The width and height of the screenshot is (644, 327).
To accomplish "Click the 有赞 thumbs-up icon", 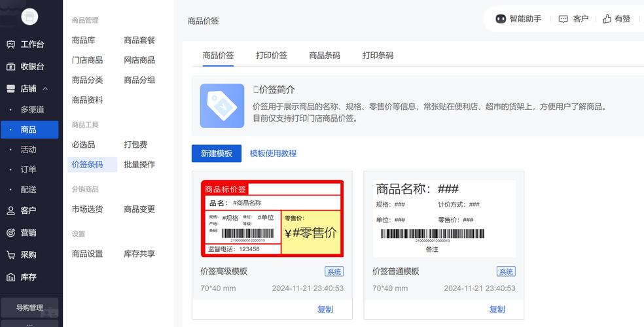I will [607, 19].
